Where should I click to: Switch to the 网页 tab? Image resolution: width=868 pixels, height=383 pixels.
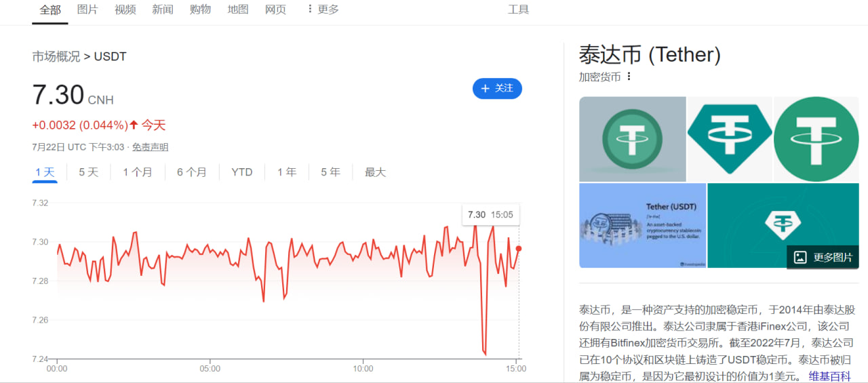coord(275,9)
